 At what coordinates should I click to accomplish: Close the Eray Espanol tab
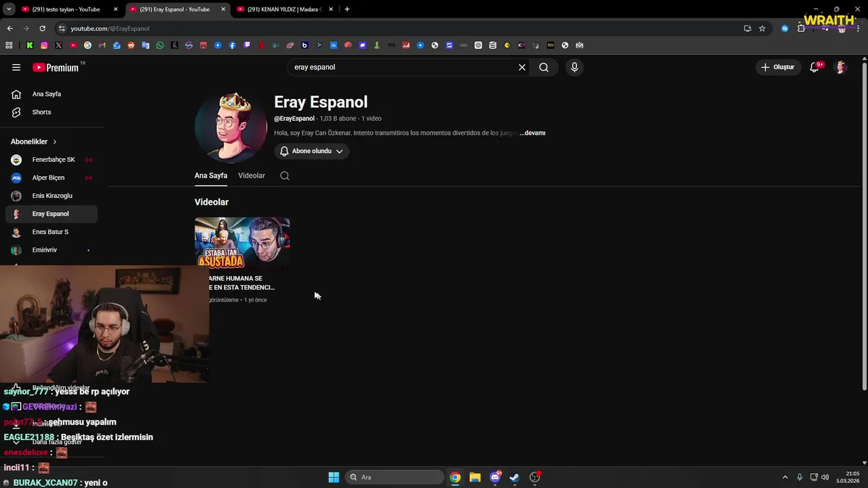pos(223,9)
